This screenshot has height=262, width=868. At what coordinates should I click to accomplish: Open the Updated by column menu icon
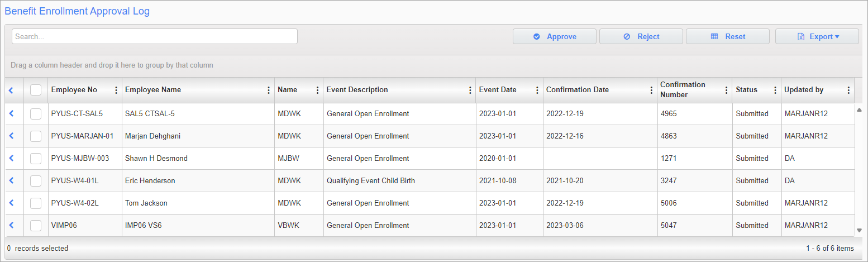[x=848, y=90]
